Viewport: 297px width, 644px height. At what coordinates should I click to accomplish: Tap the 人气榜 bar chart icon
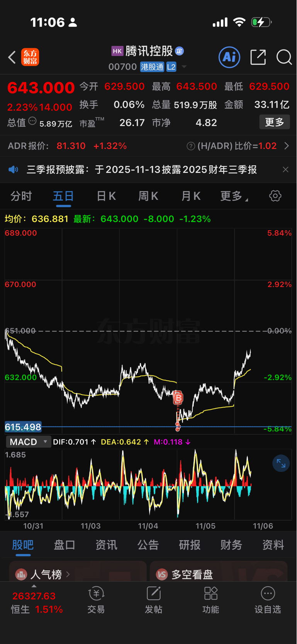coord(21,574)
